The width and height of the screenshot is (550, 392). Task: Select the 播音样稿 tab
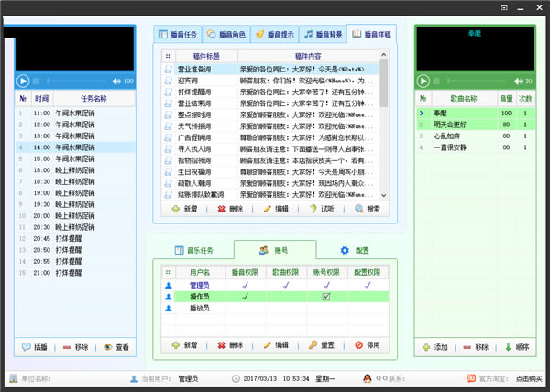(372, 34)
